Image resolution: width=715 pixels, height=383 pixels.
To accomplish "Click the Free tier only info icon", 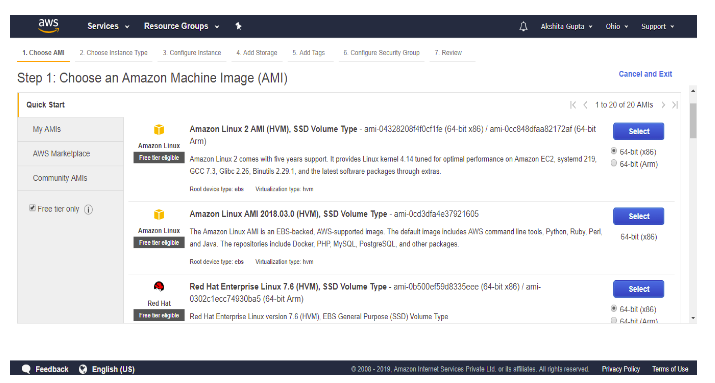I will click(88, 209).
